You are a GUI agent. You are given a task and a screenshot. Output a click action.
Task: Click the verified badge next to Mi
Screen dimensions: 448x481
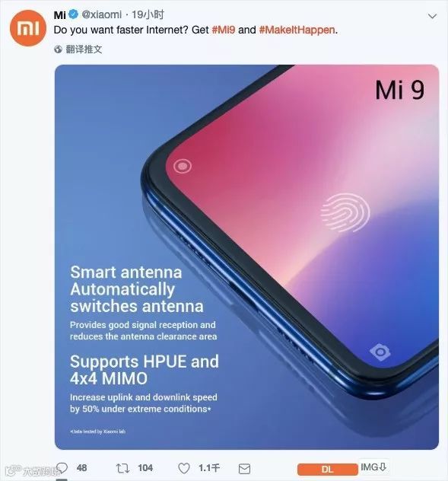click(x=73, y=14)
